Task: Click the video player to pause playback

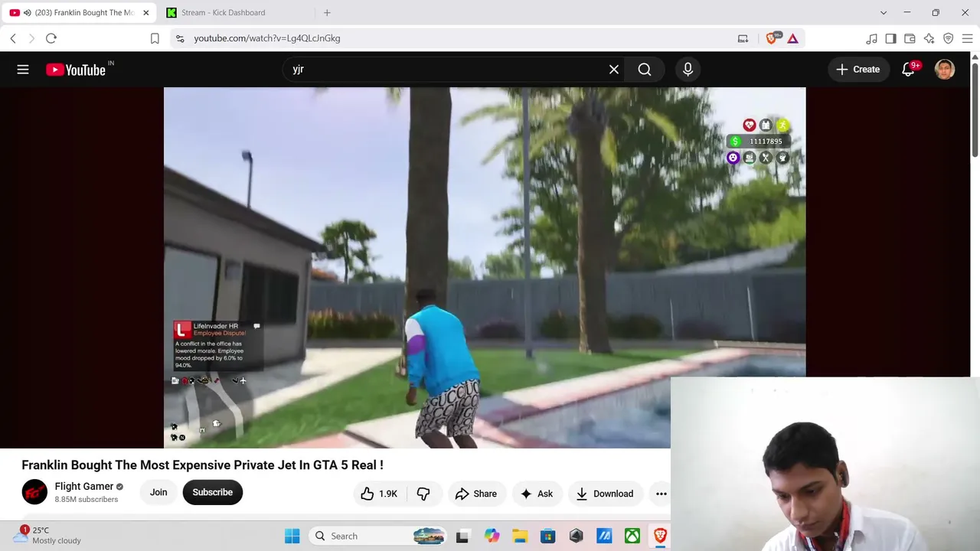Action: pos(485,267)
